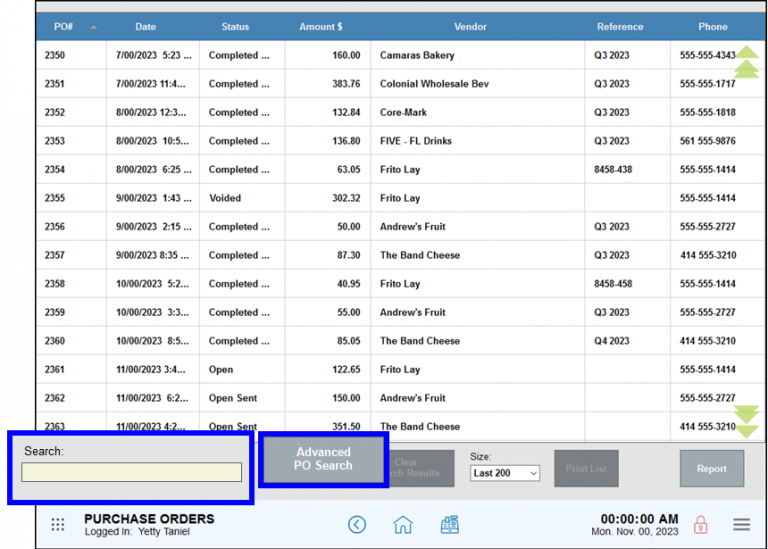Select PO 2350 row number
This screenshot has width=768, height=549.
pos(55,55)
